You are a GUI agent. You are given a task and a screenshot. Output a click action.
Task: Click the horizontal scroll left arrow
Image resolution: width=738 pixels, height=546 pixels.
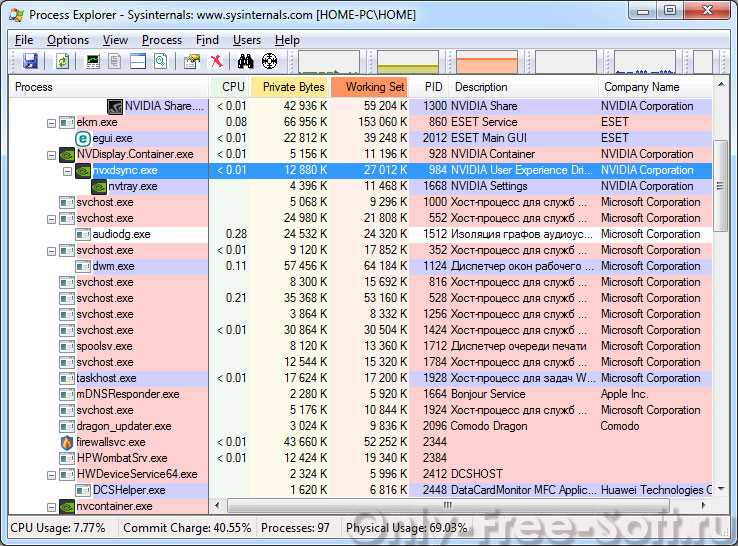[217, 506]
